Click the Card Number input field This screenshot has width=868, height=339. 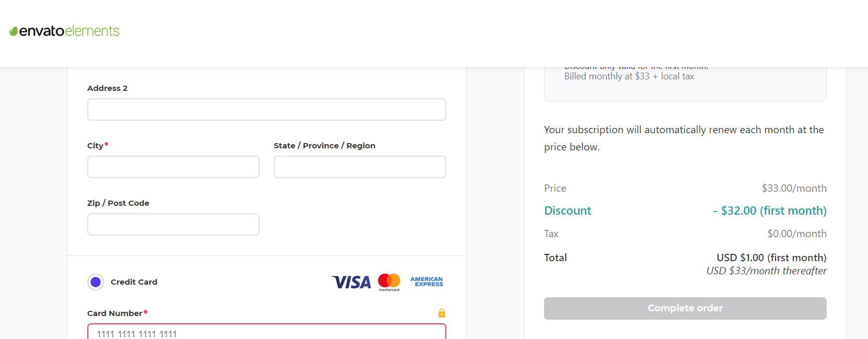click(267, 333)
